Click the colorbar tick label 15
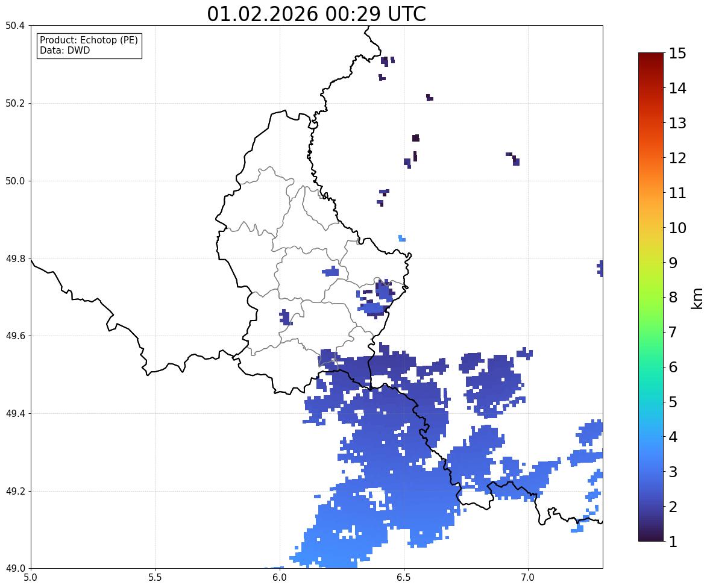Viewport: 710px width, 588px height. point(677,54)
